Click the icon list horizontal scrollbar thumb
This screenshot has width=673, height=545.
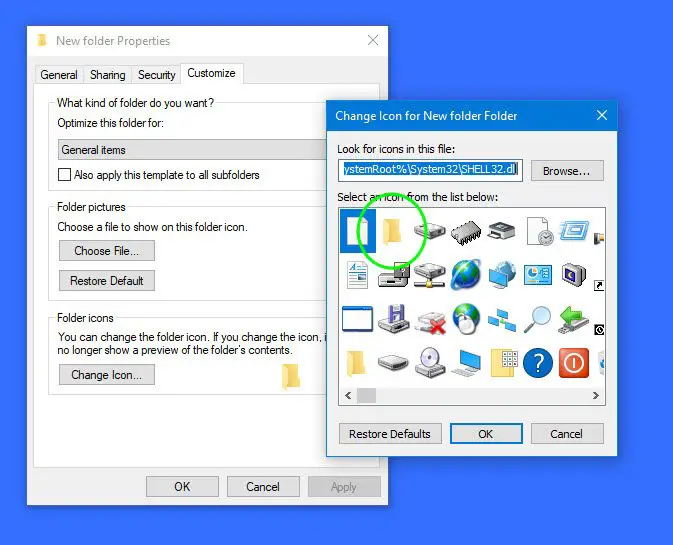point(367,395)
